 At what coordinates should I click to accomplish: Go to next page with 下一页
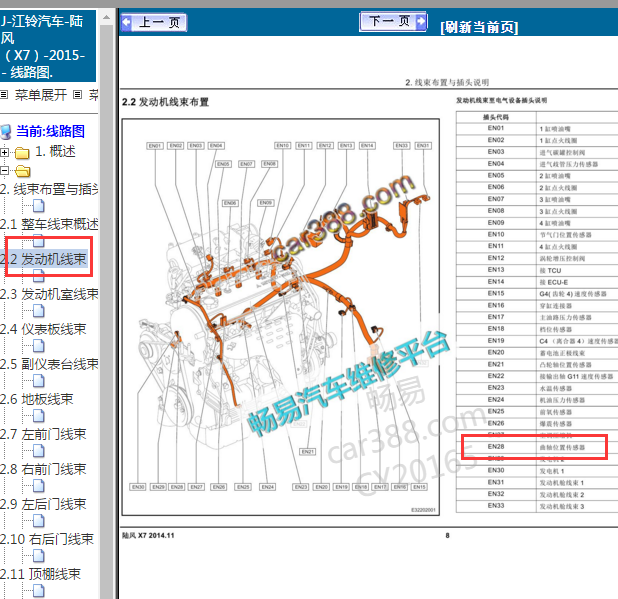click(x=389, y=22)
